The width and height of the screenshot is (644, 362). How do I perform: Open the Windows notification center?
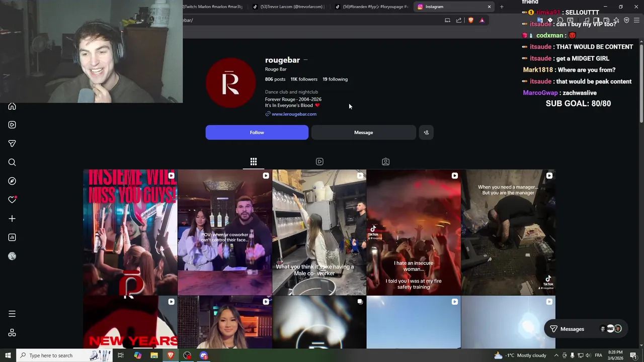(633, 355)
